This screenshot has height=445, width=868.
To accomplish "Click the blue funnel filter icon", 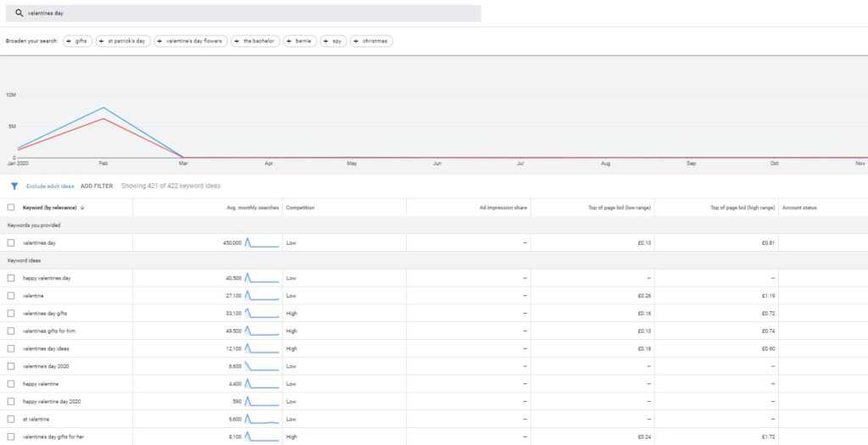I will [14, 186].
